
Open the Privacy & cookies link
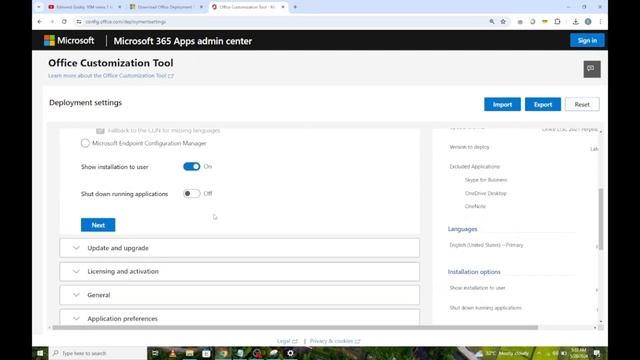point(335,341)
